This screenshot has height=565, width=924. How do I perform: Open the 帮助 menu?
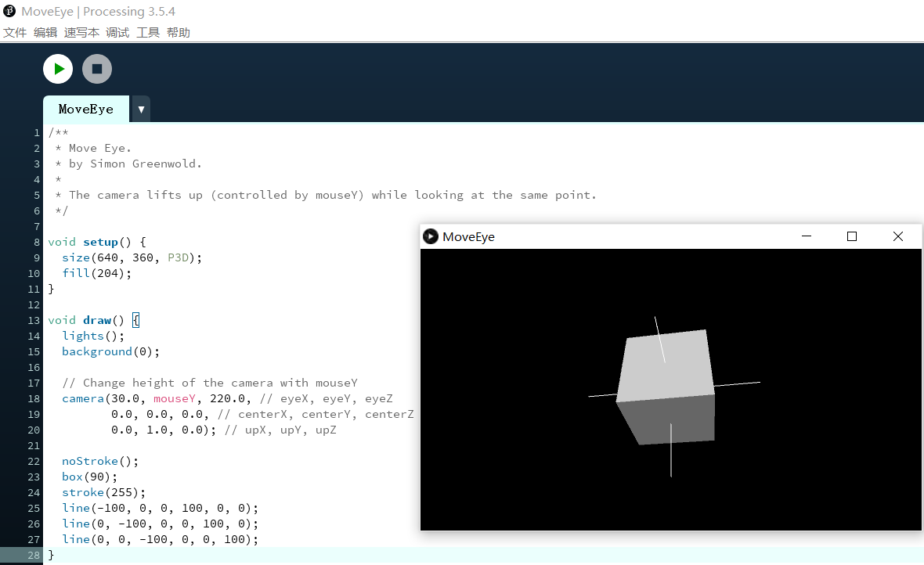tap(177, 33)
